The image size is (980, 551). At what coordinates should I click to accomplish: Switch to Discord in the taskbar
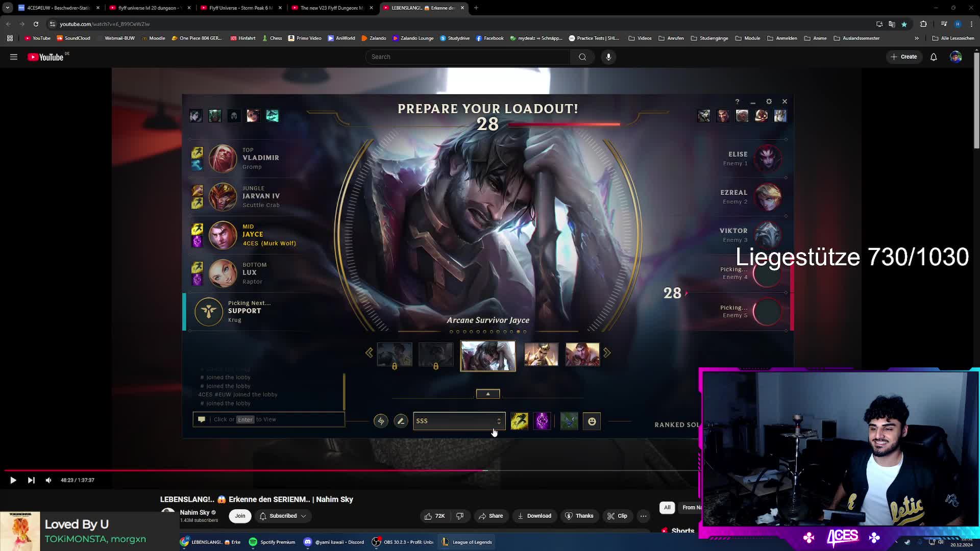tap(334, 542)
